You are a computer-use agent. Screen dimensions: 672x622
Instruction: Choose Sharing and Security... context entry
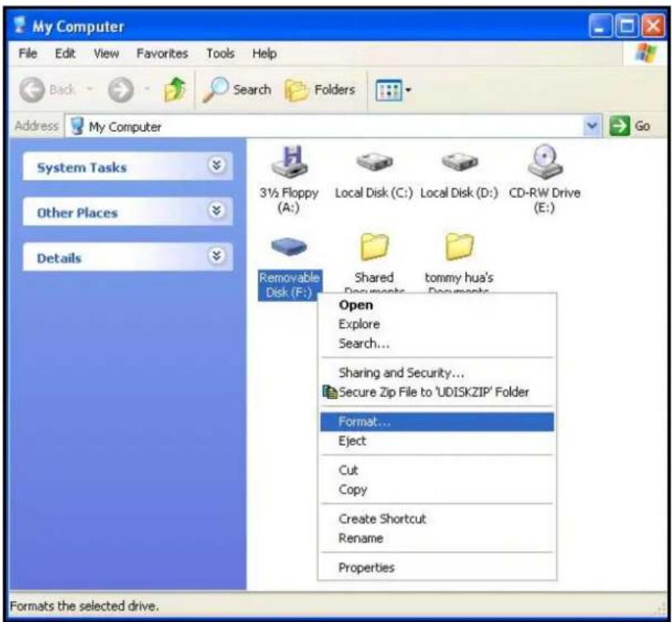tap(437, 373)
